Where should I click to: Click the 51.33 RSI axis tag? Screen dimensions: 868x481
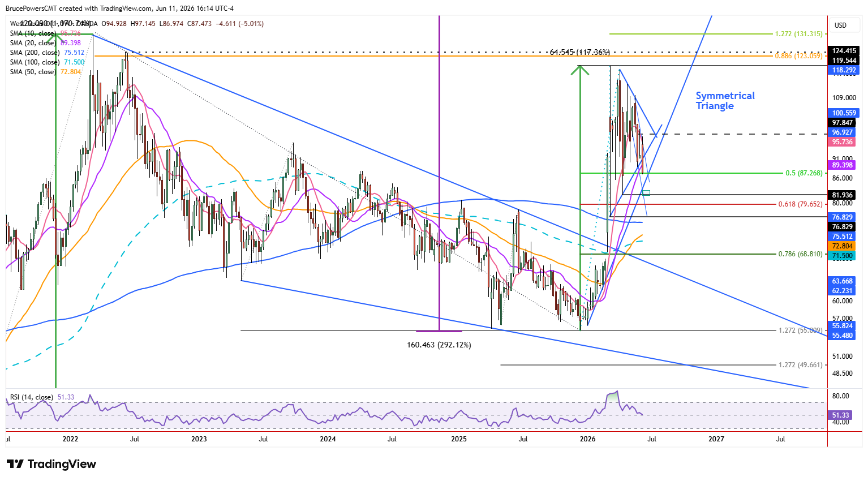pyautogui.click(x=840, y=415)
